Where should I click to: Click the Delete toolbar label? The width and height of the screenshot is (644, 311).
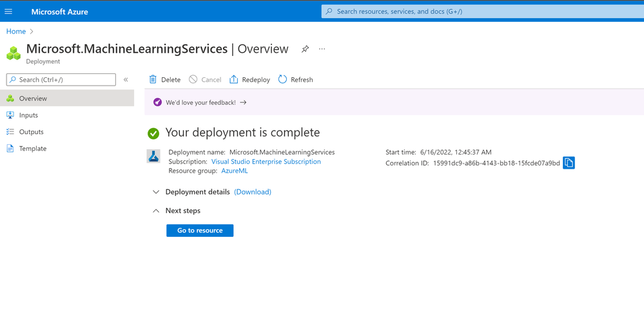[171, 80]
